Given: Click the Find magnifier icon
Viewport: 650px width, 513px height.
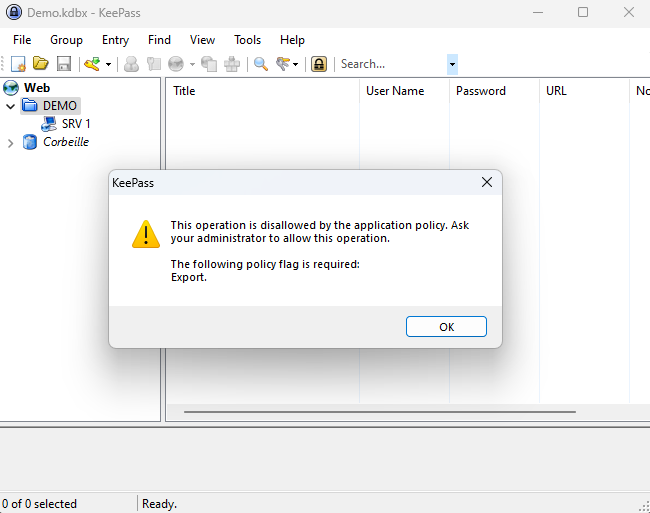Looking at the screenshot, I should pyautogui.click(x=261, y=64).
